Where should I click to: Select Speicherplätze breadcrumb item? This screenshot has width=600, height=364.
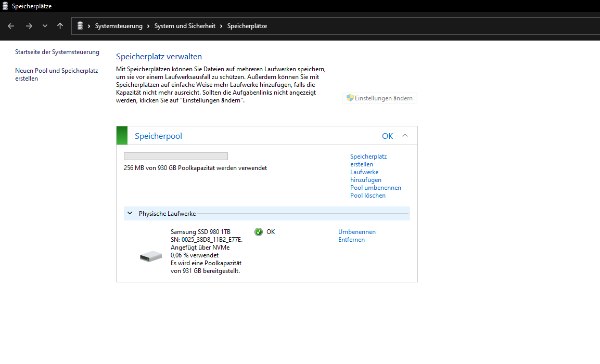click(247, 26)
